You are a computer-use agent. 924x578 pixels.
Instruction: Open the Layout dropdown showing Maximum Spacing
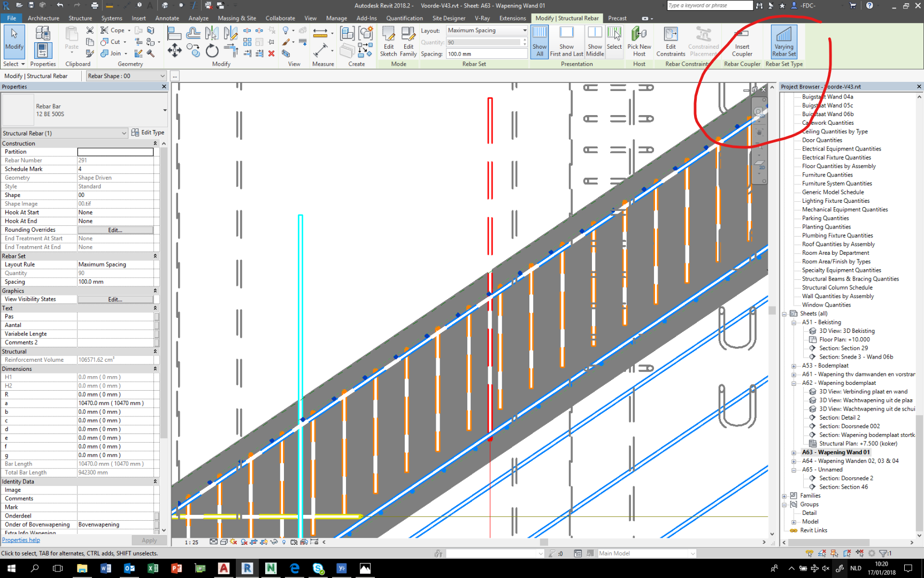(x=522, y=30)
